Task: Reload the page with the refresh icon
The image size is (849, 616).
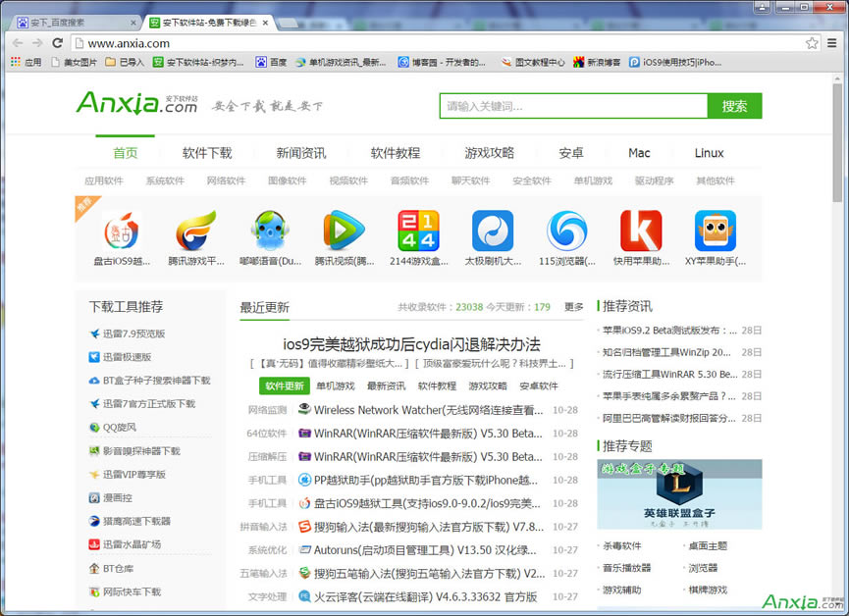Action: 57,43
